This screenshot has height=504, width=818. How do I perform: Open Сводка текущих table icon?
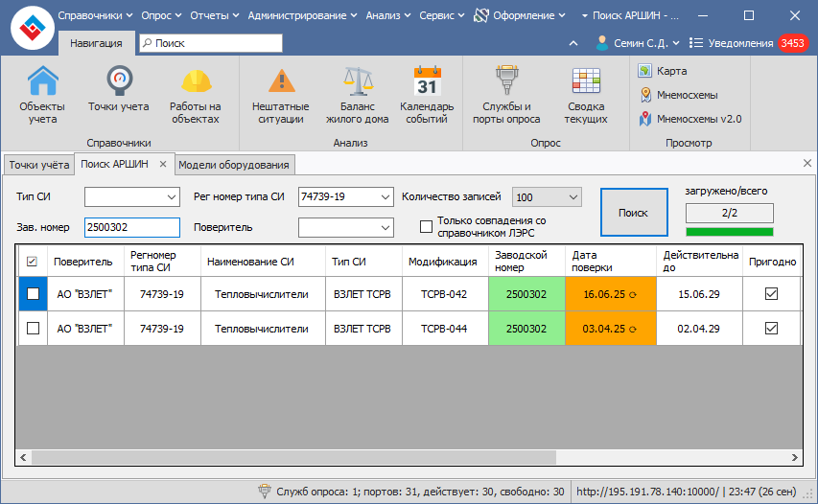click(x=585, y=95)
